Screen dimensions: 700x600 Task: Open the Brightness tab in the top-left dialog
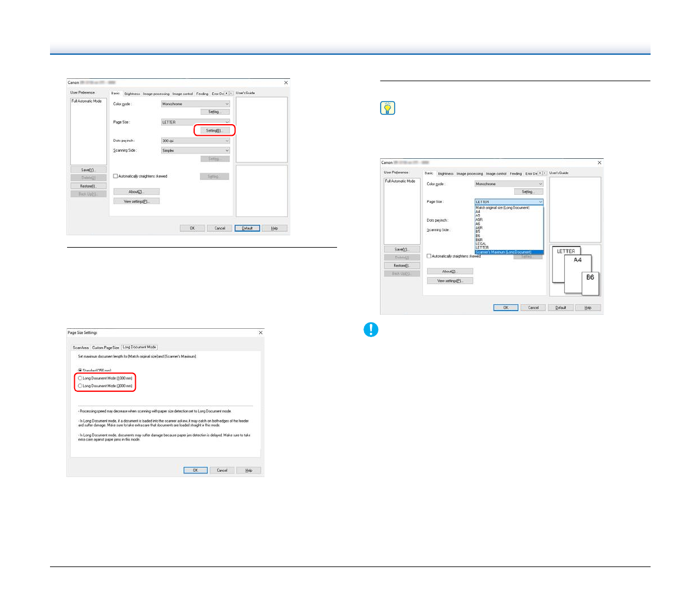pyautogui.click(x=132, y=94)
